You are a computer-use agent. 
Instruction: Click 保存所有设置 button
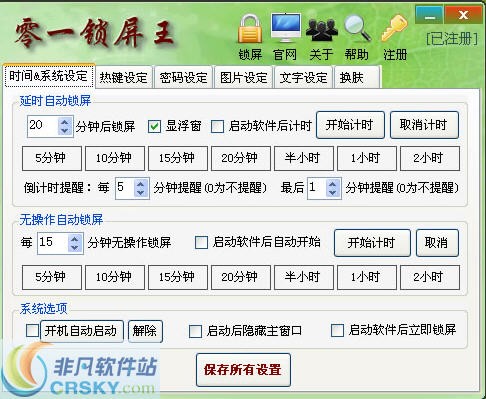pos(243,370)
